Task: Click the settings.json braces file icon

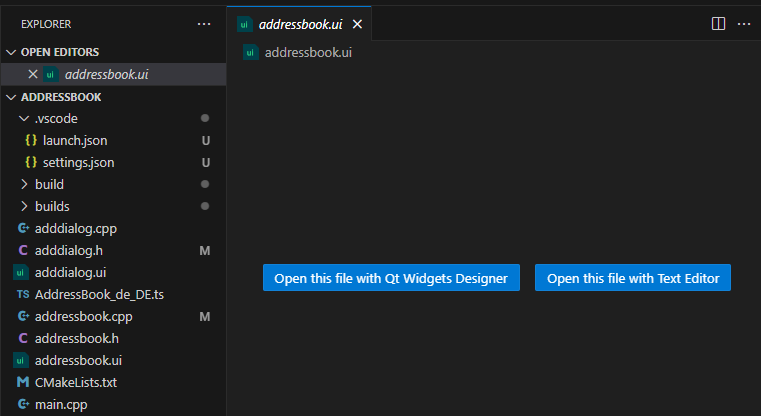Action: point(31,163)
